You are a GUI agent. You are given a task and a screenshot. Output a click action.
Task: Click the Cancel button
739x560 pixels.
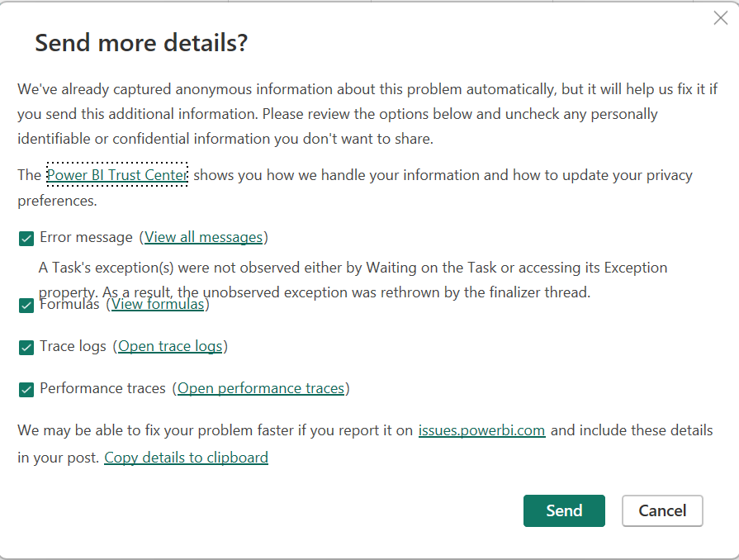click(x=662, y=510)
